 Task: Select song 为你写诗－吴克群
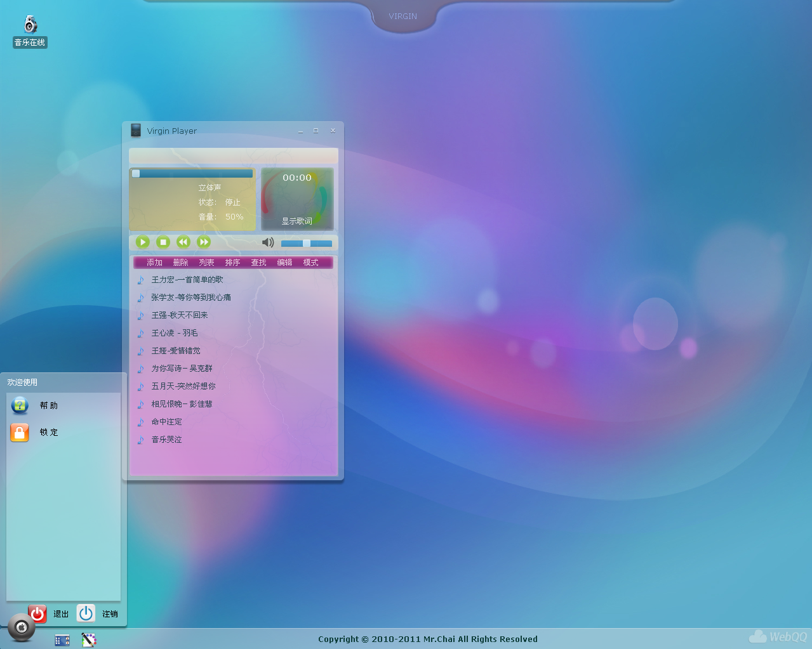coord(182,369)
